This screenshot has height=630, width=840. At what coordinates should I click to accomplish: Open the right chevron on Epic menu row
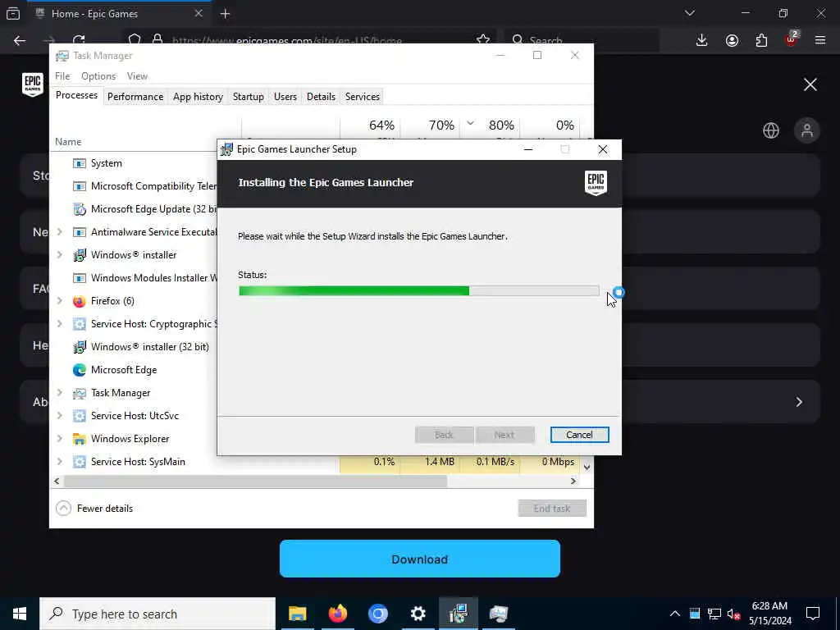click(799, 402)
